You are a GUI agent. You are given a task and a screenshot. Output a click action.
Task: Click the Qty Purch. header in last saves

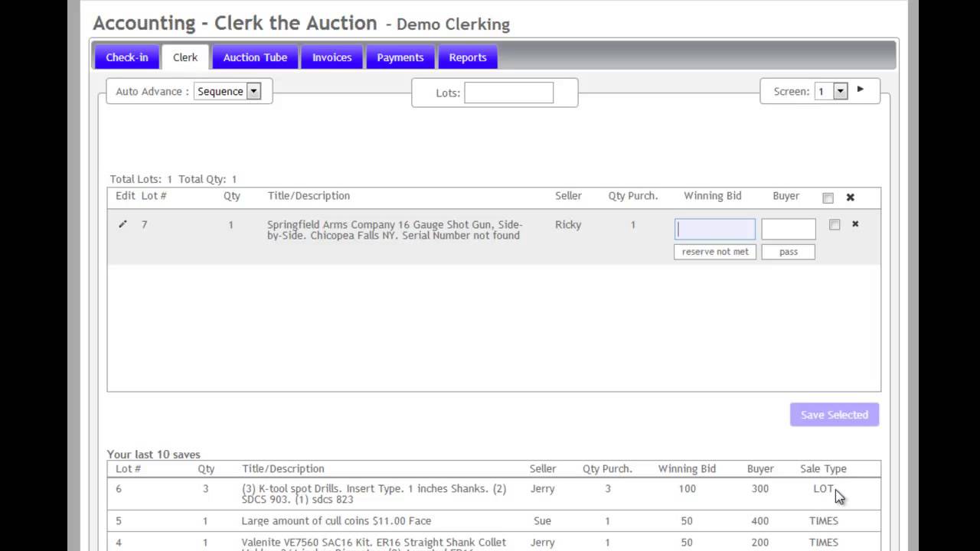coord(607,468)
